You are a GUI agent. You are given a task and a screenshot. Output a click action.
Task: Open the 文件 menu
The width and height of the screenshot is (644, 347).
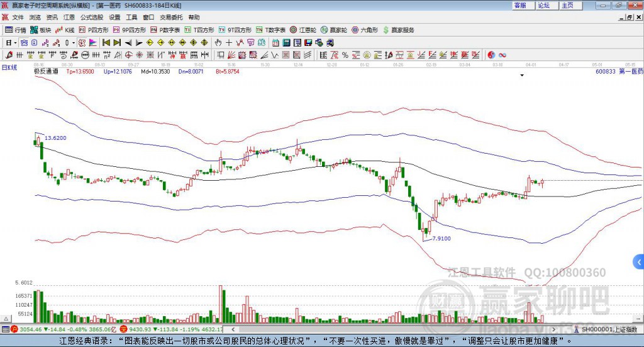point(18,17)
